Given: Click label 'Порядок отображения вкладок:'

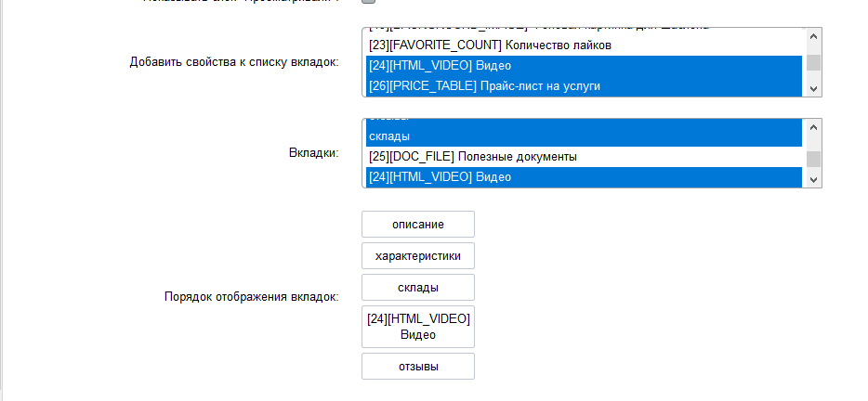Looking at the screenshot, I should 251,296.
